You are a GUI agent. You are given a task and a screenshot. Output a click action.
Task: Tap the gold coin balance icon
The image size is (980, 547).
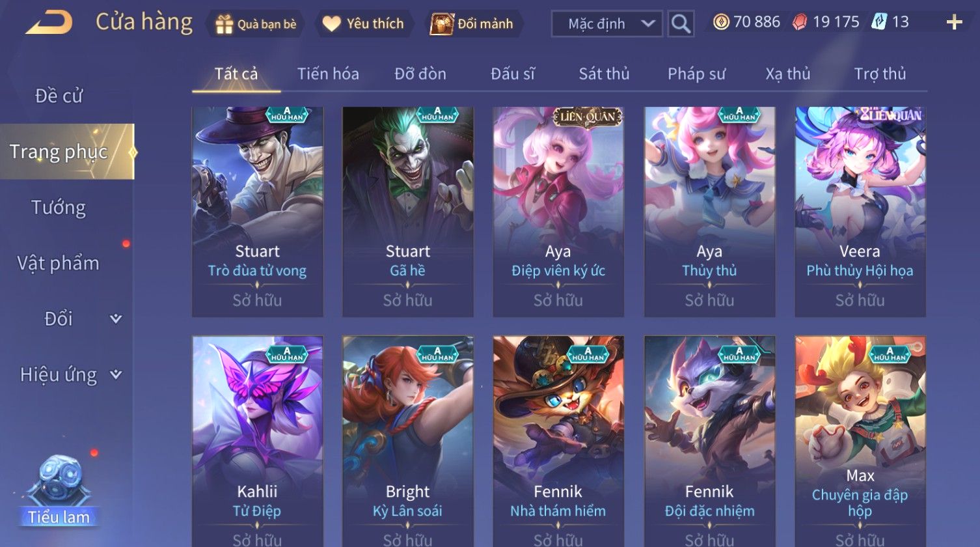[x=721, y=22]
